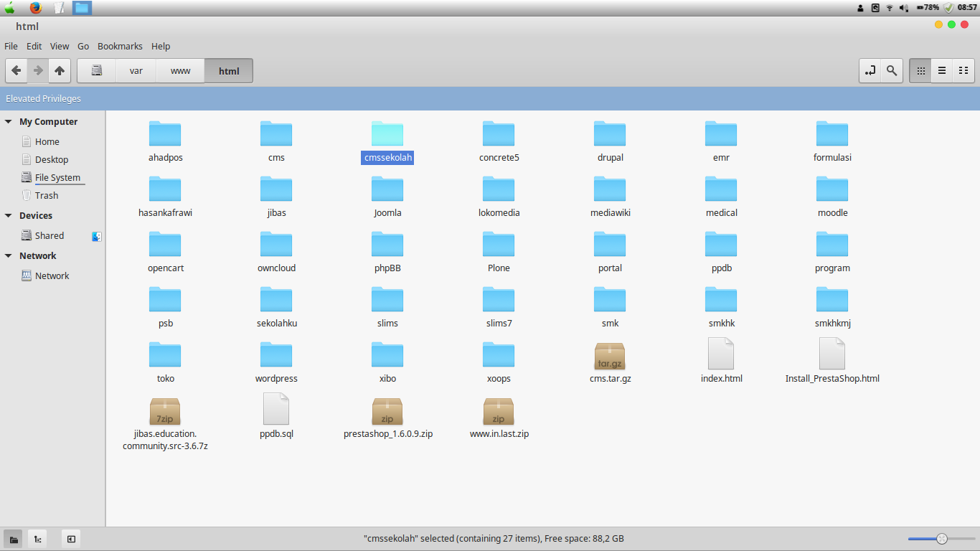This screenshot has height=551, width=980.
Task: Select the Plone folder
Action: (499, 253)
